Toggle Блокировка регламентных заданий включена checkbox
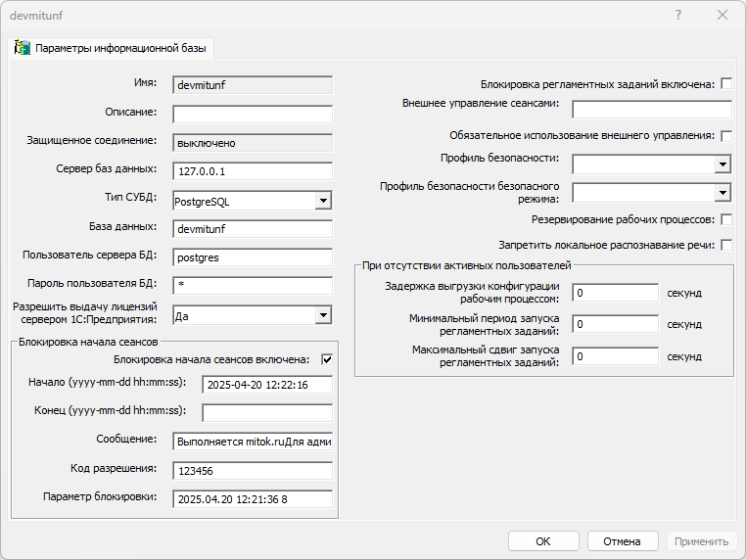 726,84
